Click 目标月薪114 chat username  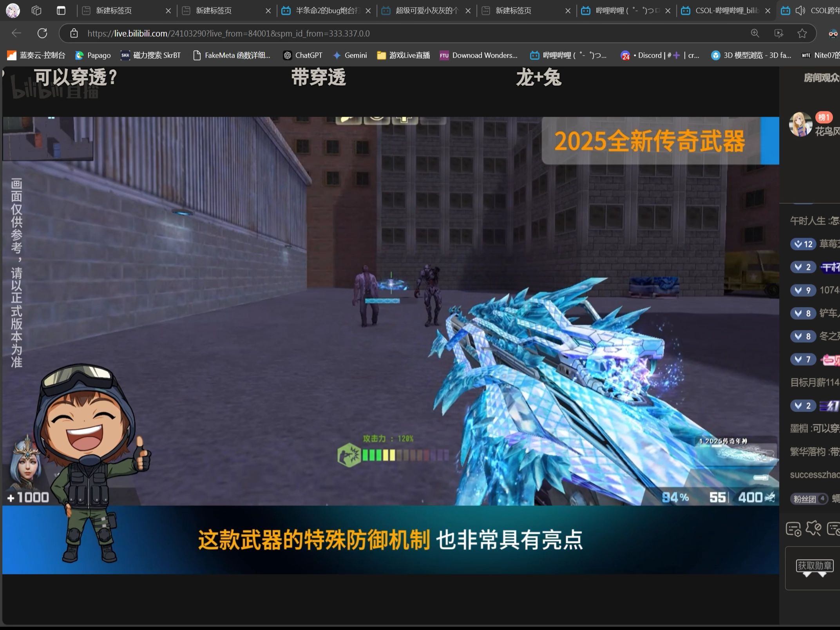(x=815, y=382)
